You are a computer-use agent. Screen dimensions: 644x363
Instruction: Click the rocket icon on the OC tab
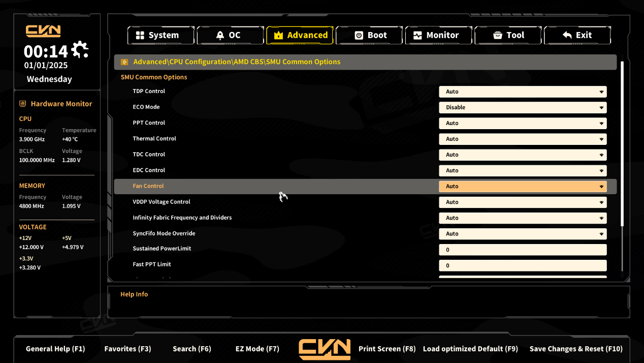220,35
